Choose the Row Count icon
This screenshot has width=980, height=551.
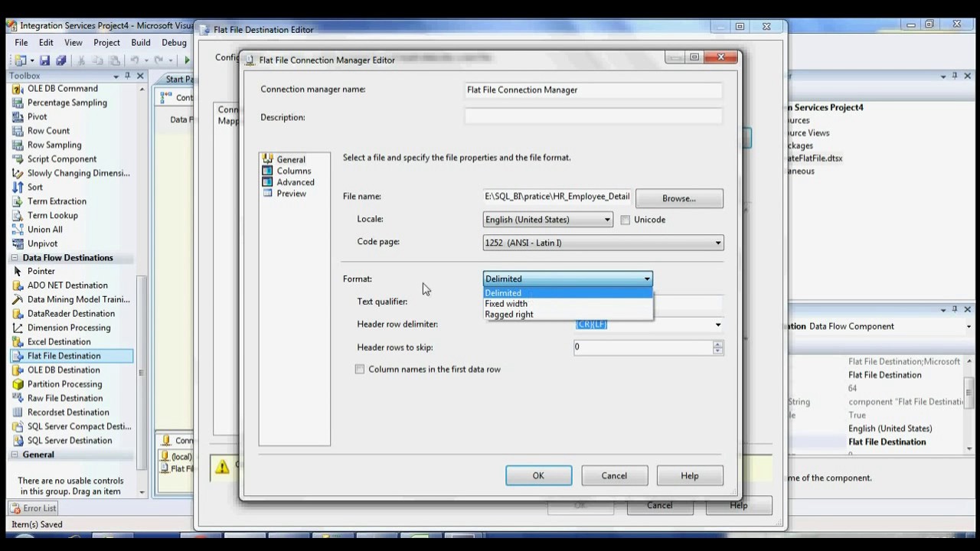click(x=18, y=131)
